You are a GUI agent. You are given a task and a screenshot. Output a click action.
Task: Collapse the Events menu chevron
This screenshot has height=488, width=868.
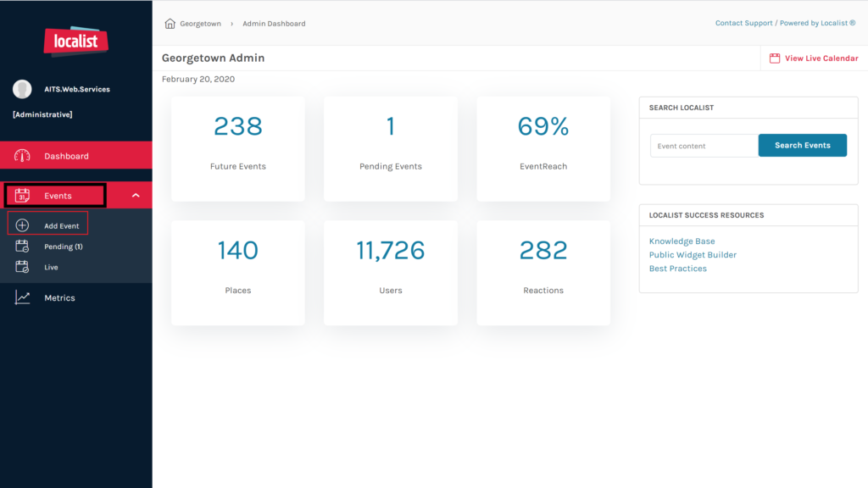136,196
